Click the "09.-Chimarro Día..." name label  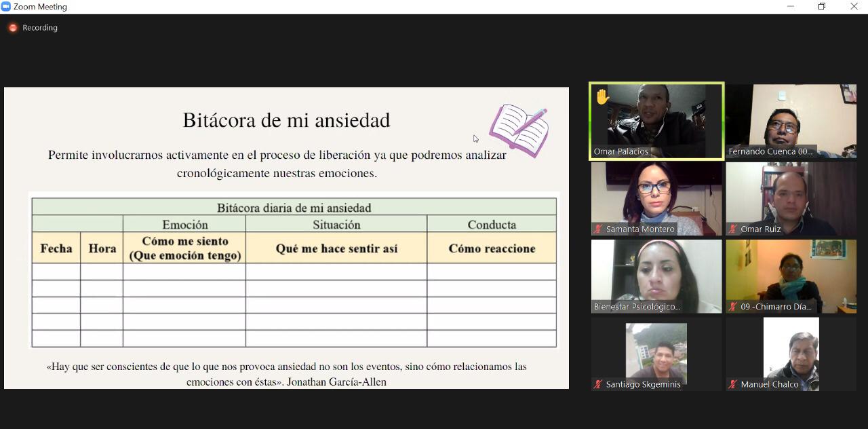[x=776, y=307]
